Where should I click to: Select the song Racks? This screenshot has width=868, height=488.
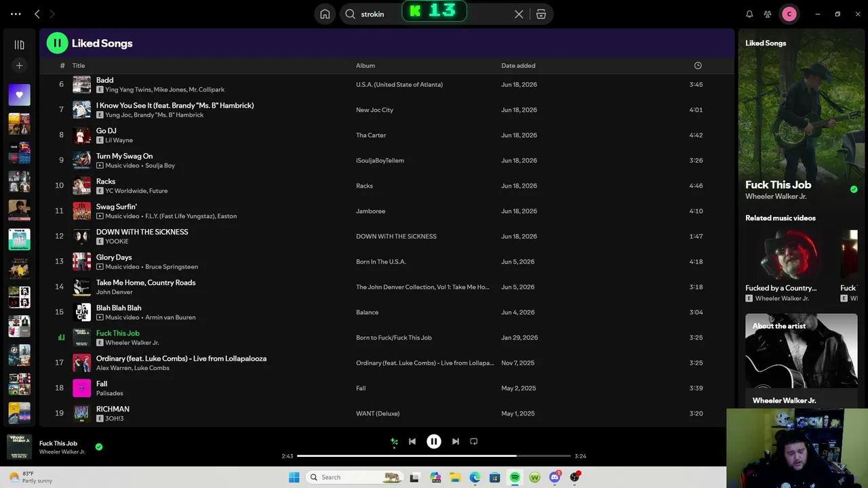(106, 182)
